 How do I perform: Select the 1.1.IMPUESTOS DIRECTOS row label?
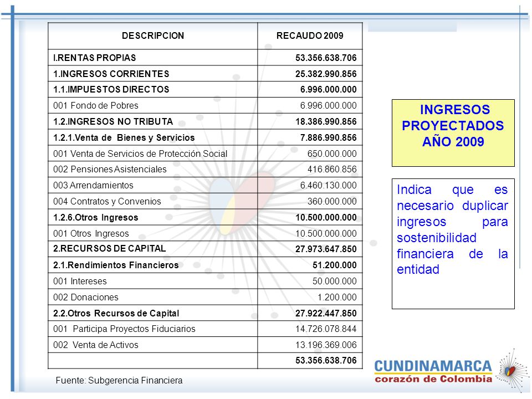(111, 89)
